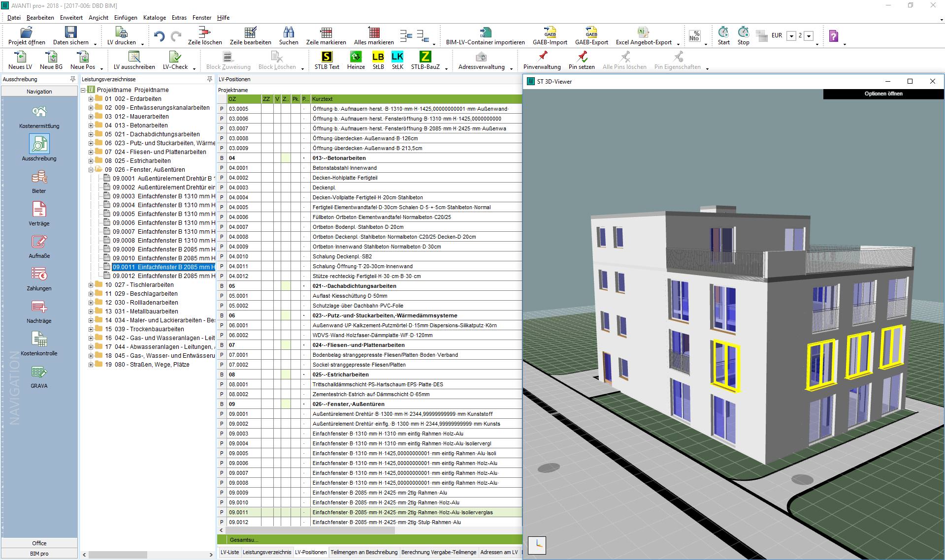The image size is (945, 560).
Task: Add Neue BG group
Action: click(x=51, y=61)
